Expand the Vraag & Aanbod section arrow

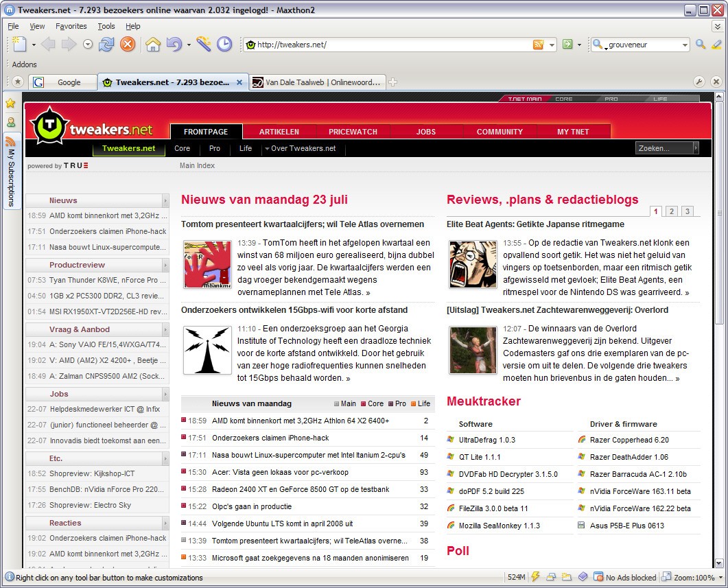[165, 329]
